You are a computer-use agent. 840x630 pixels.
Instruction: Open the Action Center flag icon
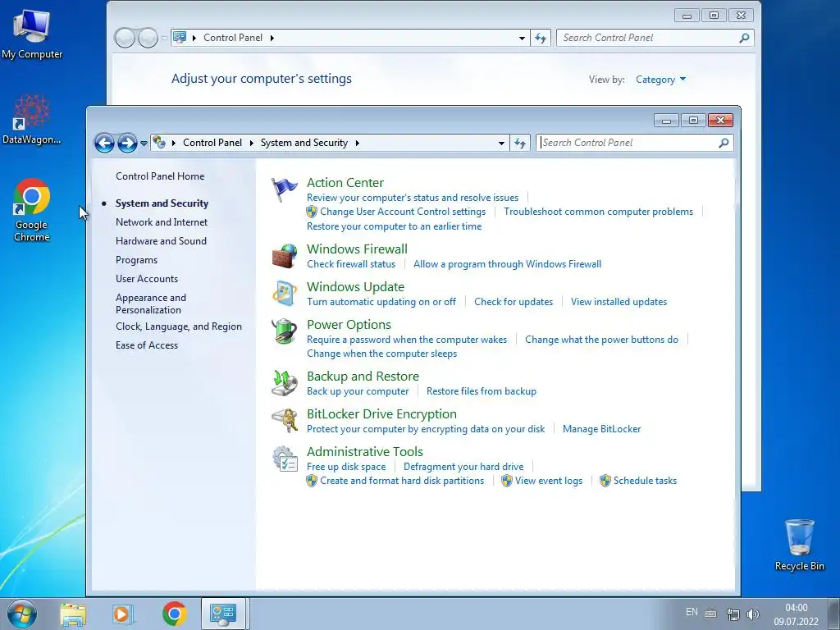[284, 189]
